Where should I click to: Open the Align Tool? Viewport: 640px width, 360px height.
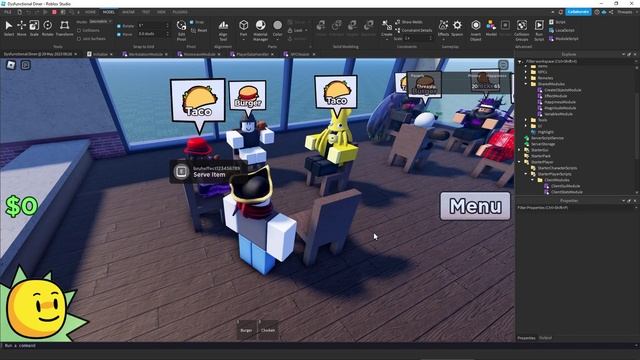223,30
